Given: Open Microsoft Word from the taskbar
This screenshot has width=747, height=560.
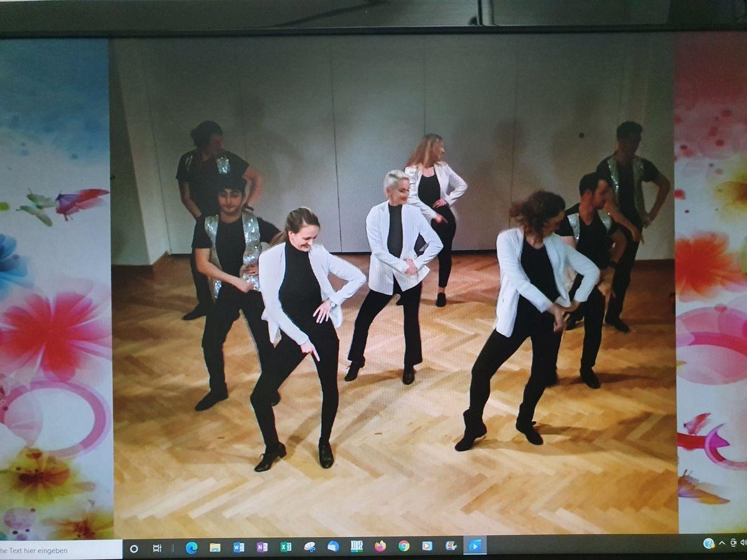Looking at the screenshot, I should coord(238,548).
